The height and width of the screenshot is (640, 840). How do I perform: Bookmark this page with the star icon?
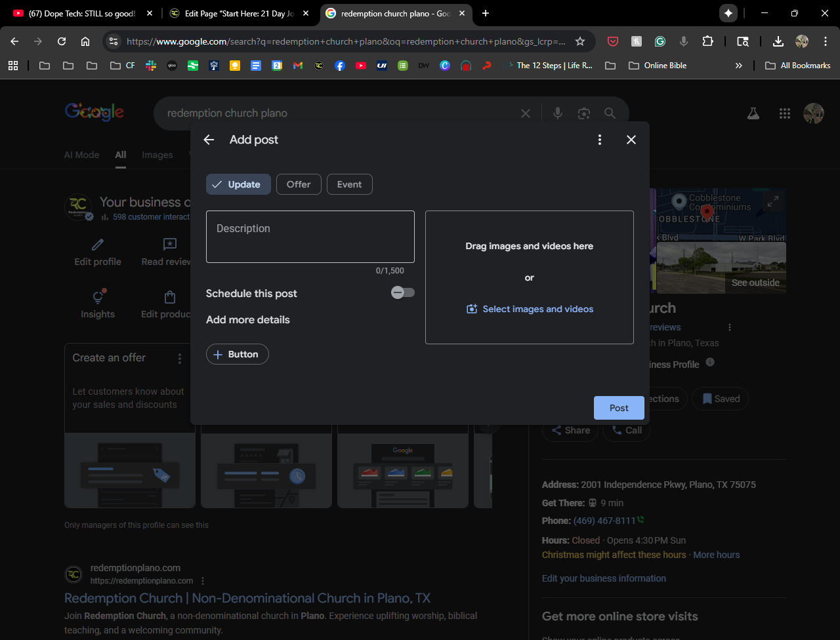[x=580, y=41]
